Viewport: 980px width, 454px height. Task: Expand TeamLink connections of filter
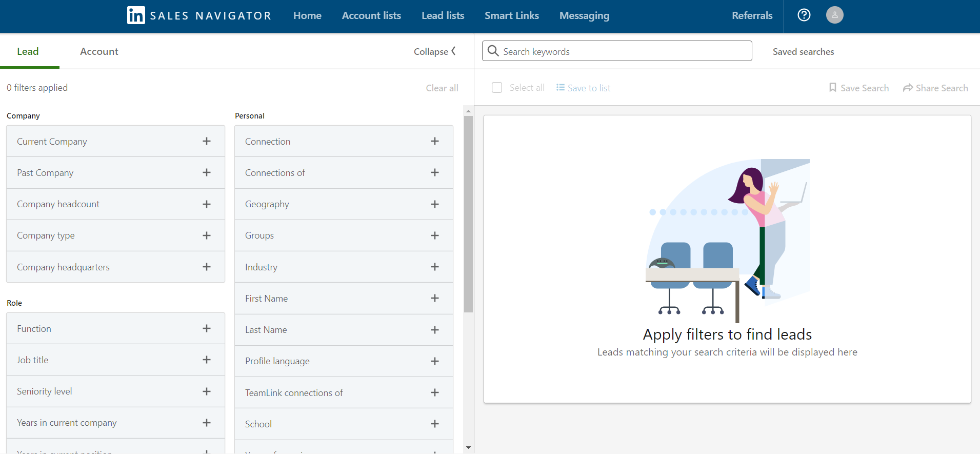point(344,392)
